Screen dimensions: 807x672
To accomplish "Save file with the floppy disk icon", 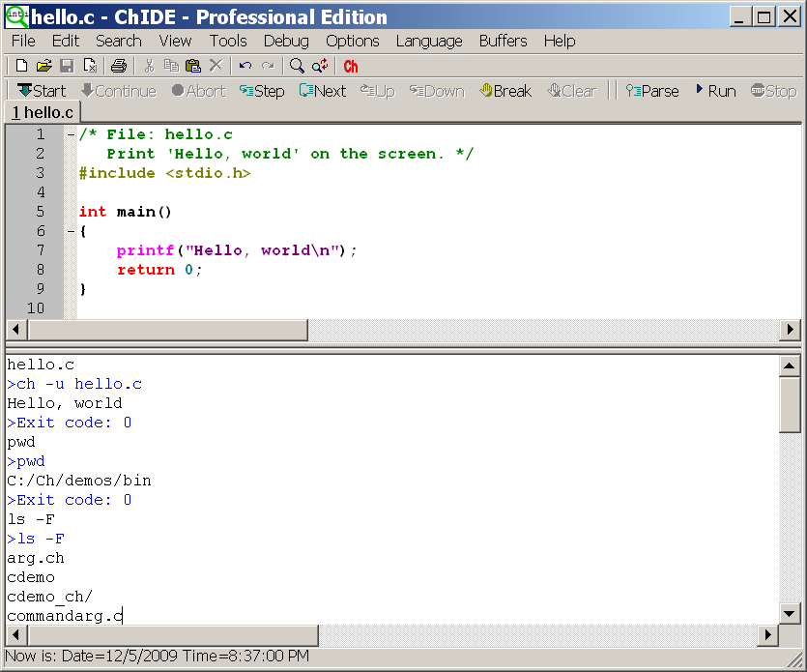I will (x=67, y=66).
